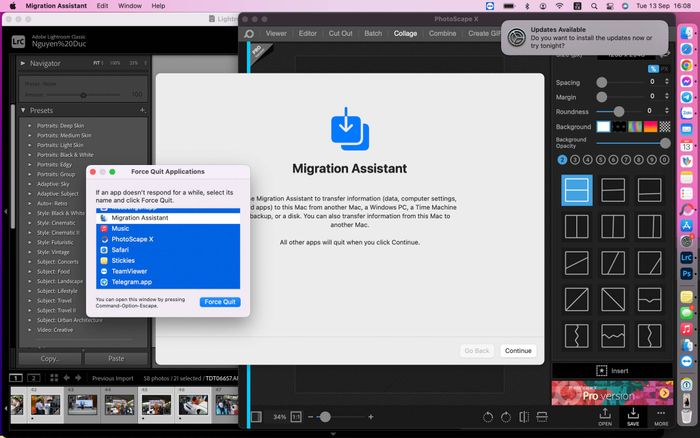Open Photoshop from the Dock
The image size is (700, 438).
tap(686, 274)
